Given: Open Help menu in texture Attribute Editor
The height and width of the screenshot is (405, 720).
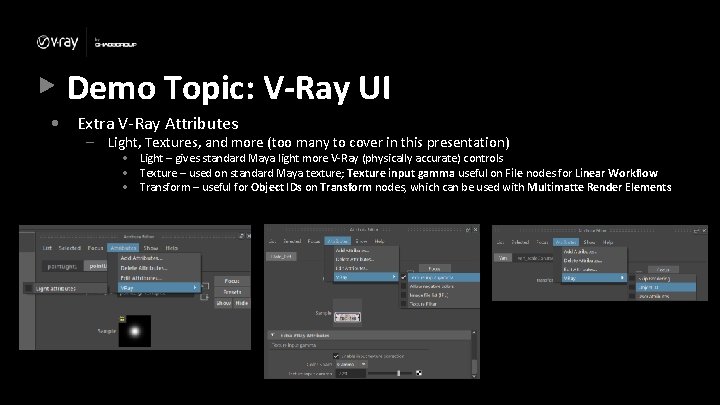Looking at the screenshot, I should coord(379,241).
